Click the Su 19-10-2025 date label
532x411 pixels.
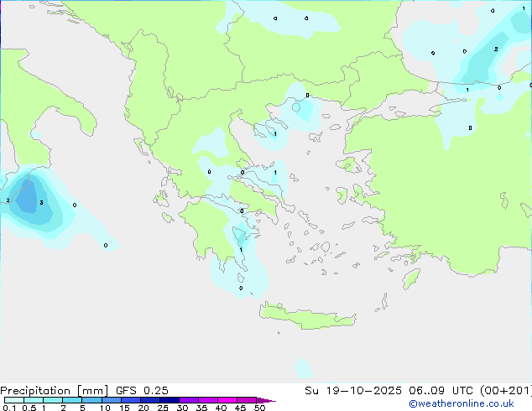click(353, 391)
